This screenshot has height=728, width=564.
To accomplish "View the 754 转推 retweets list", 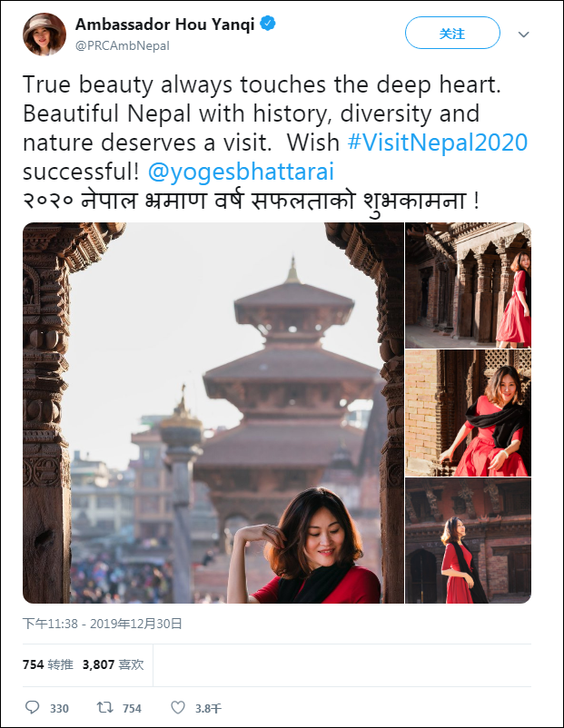I will pyautogui.click(x=45, y=664).
